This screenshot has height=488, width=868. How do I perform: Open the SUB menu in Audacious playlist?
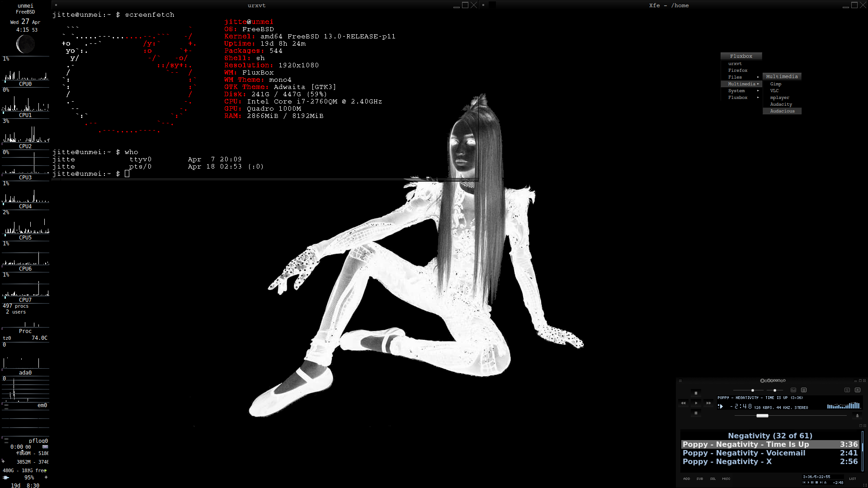tap(700, 479)
